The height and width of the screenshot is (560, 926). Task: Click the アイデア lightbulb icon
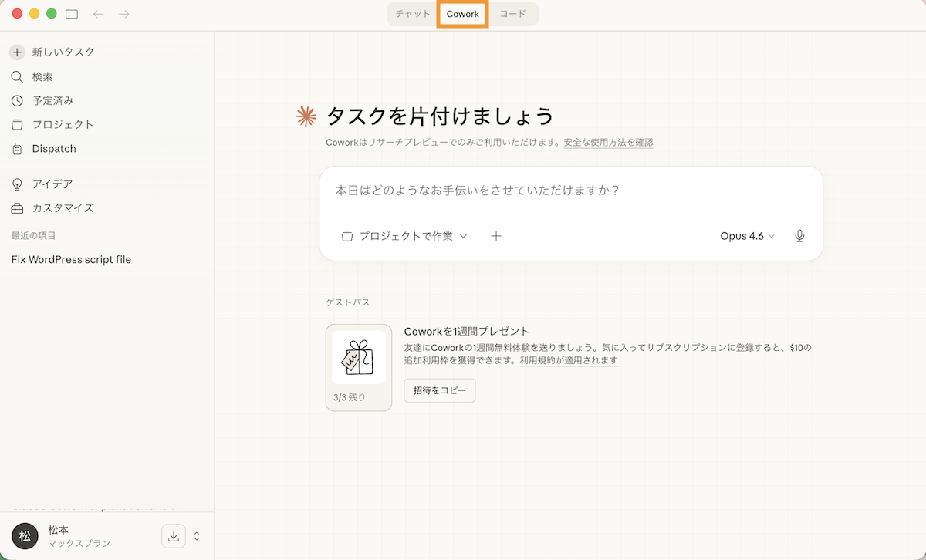coord(17,184)
